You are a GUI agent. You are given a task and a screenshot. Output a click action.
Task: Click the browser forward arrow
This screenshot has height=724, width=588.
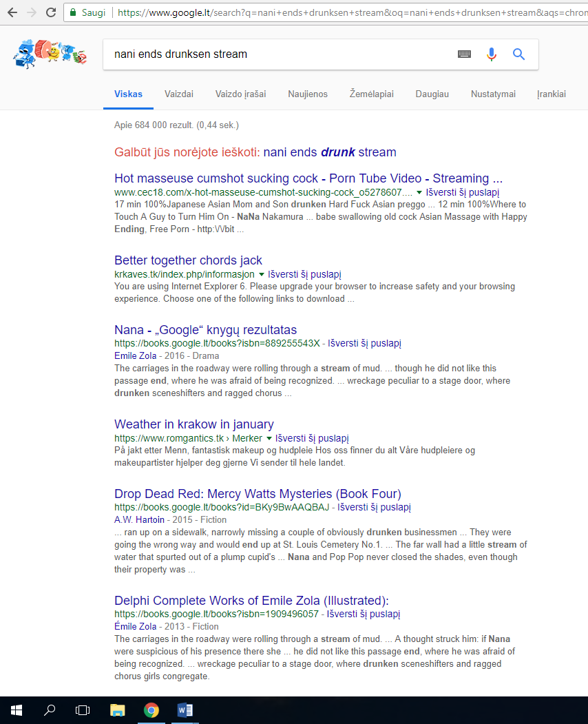(32, 12)
